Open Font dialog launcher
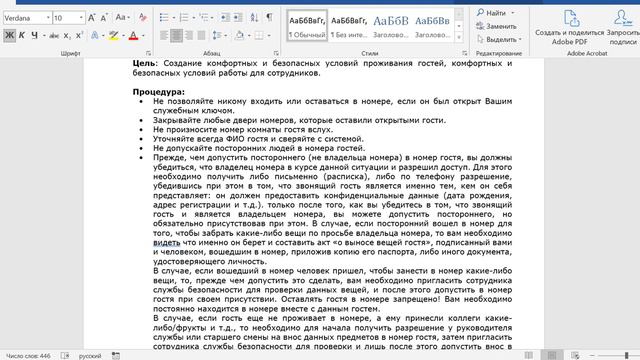The width and height of the screenshot is (640, 360). tap(149, 53)
